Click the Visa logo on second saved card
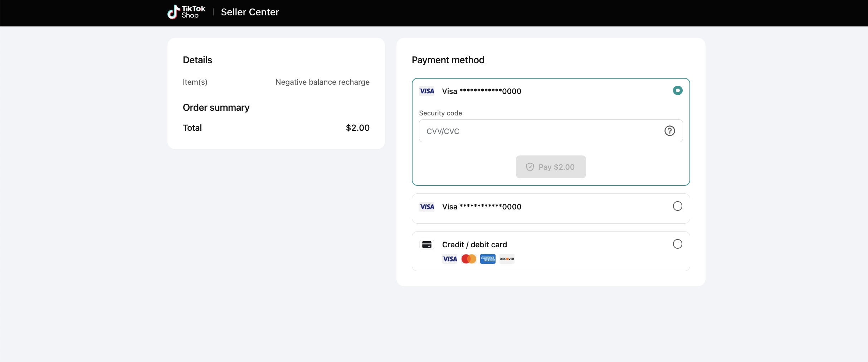868x362 pixels. (x=427, y=207)
